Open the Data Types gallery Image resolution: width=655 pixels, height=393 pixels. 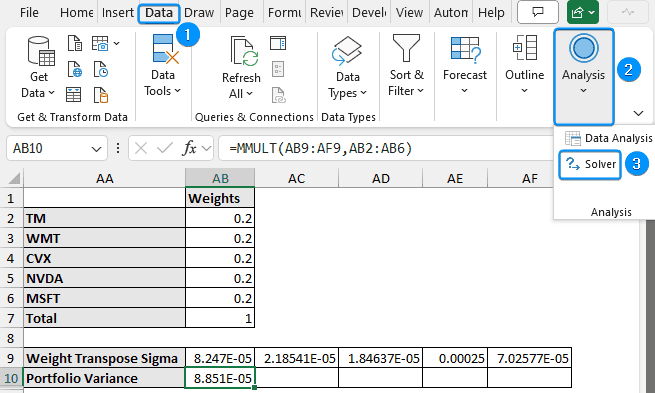348,67
